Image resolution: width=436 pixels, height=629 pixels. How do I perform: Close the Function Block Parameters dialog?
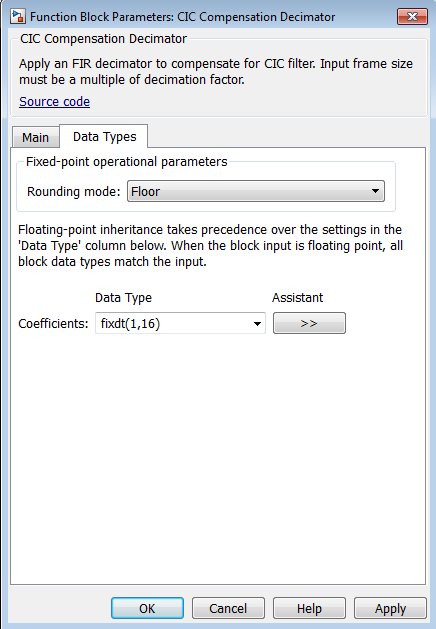pos(412,16)
